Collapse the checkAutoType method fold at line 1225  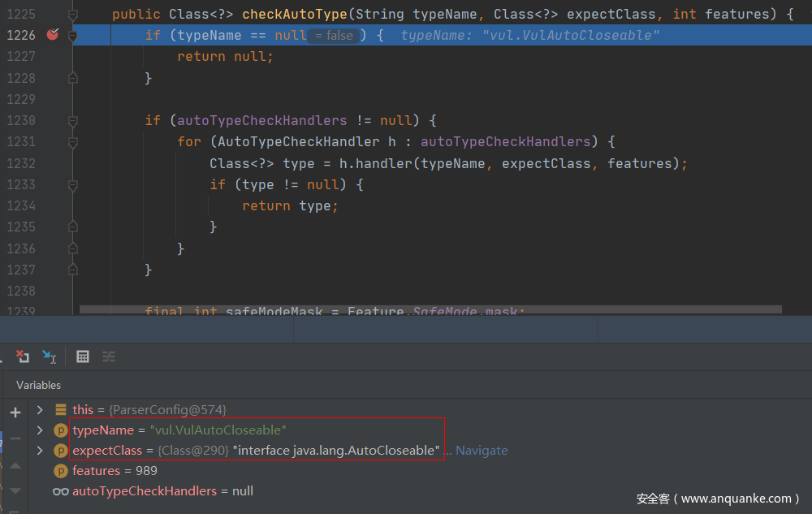tap(73, 15)
